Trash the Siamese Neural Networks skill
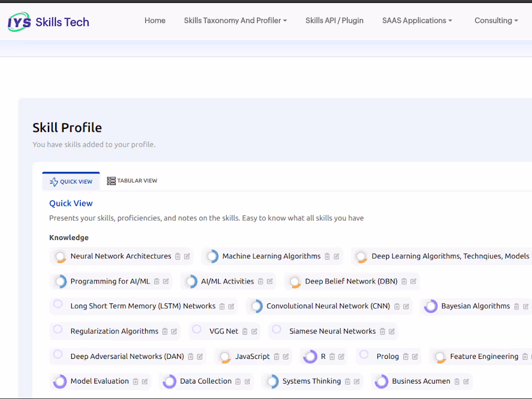532x399 pixels. 383,331
